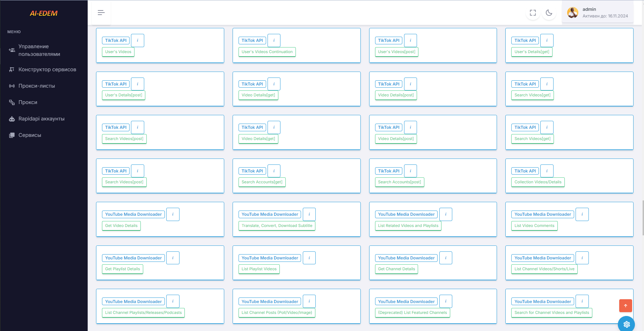Click (Deprecated) List Featured Channels button
The height and width of the screenshot is (331, 644).
click(412, 312)
